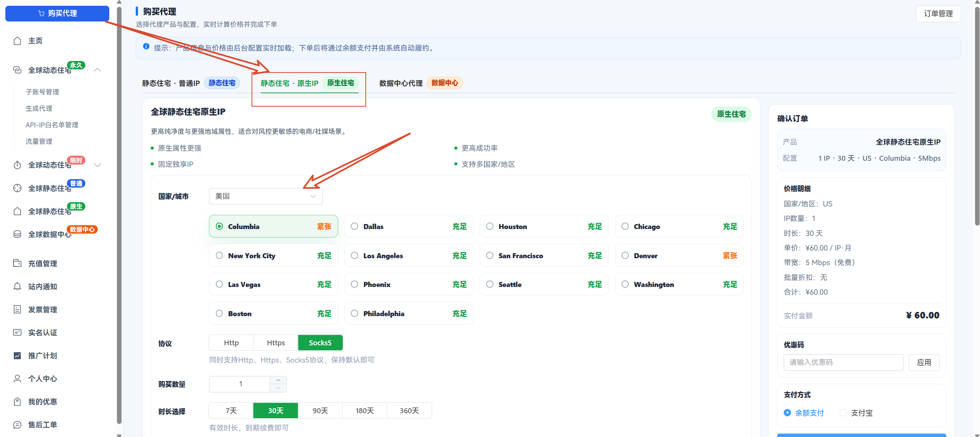This screenshot has height=437, width=980.
Task: Select the Https protocol
Action: [x=276, y=343]
